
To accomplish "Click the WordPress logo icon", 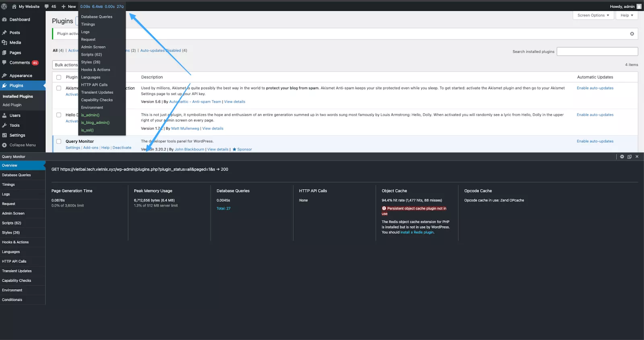I will 4,6.
